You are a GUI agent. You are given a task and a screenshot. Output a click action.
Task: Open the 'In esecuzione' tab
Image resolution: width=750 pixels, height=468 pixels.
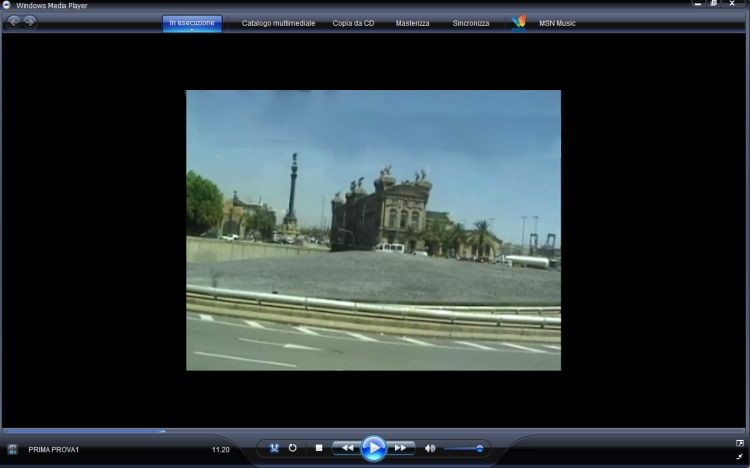point(192,21)
